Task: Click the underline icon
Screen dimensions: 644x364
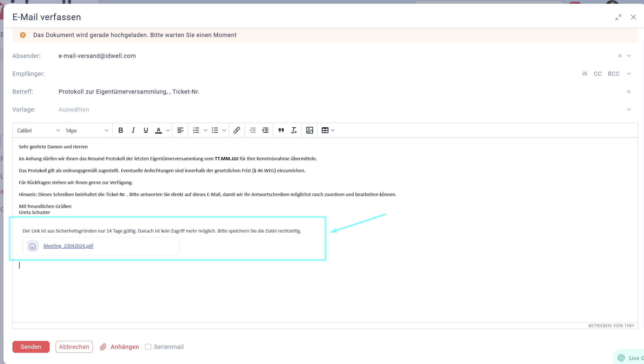Action: (x=146, y=130)
